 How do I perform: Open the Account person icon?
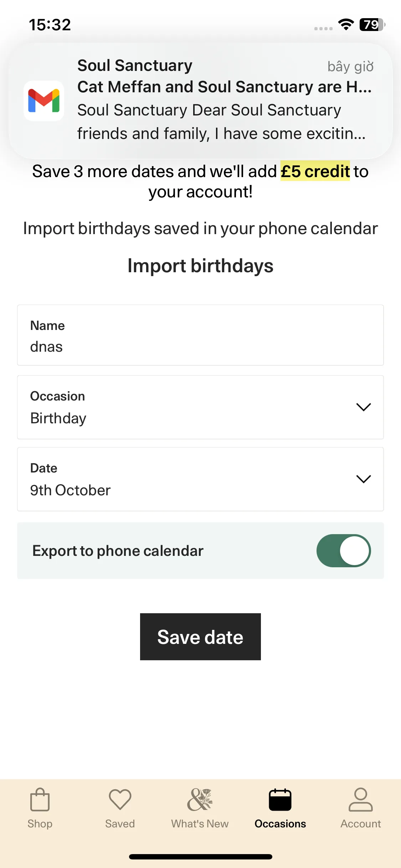(361, 799)
